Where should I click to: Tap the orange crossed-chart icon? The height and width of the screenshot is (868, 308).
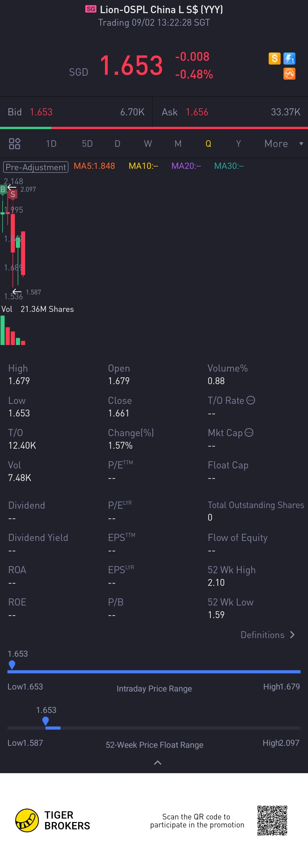289,74
